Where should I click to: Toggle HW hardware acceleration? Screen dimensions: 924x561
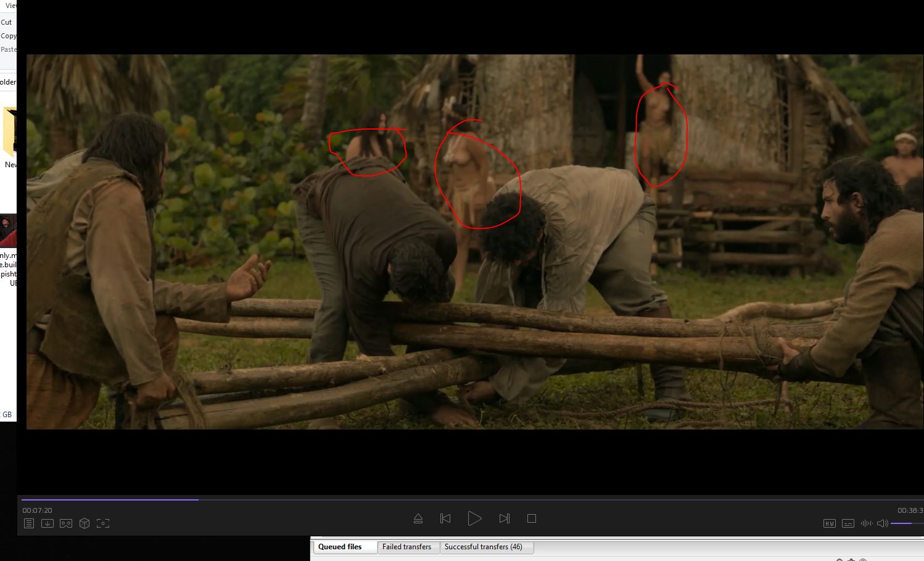(x=830, y=523)
